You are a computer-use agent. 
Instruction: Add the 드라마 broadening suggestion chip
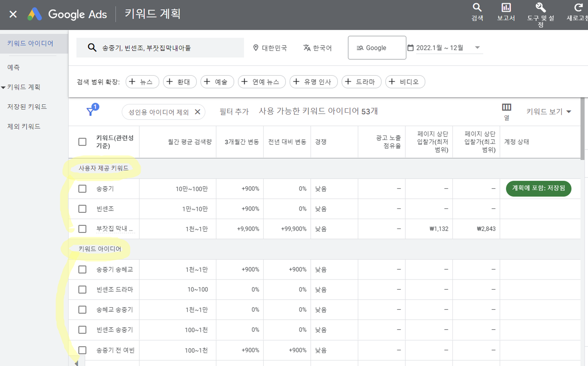pos(361,82)
